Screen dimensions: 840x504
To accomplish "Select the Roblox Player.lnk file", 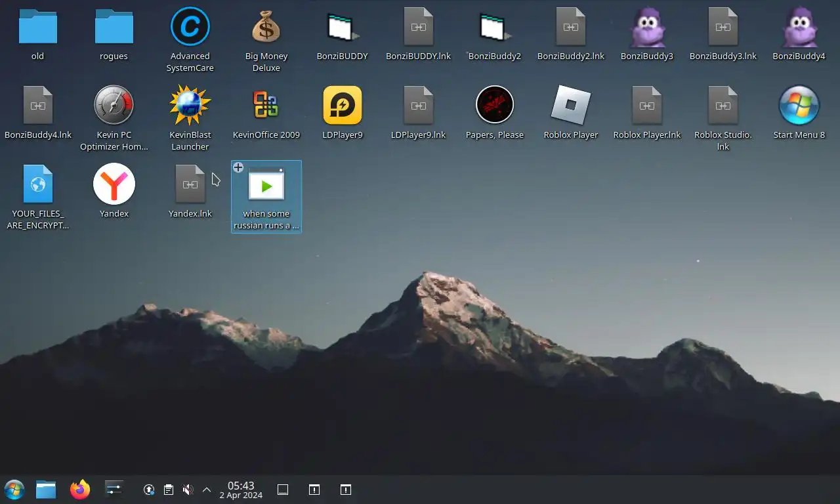I will tap(646, 105).
